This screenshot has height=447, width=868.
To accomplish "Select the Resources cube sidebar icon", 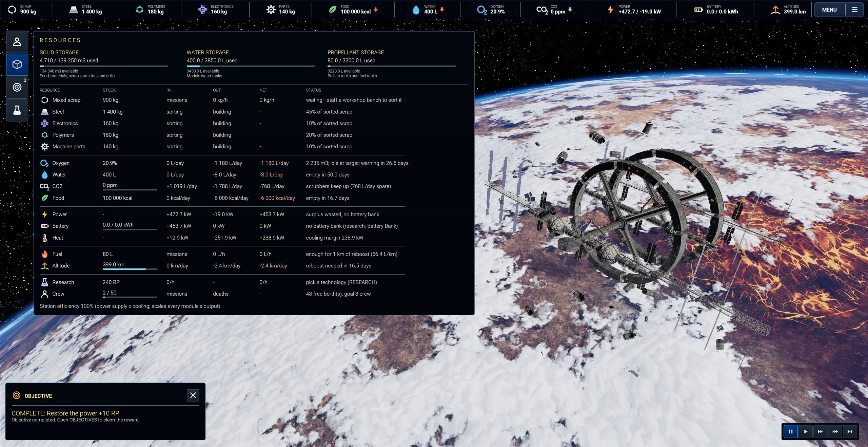I will 17,64.
